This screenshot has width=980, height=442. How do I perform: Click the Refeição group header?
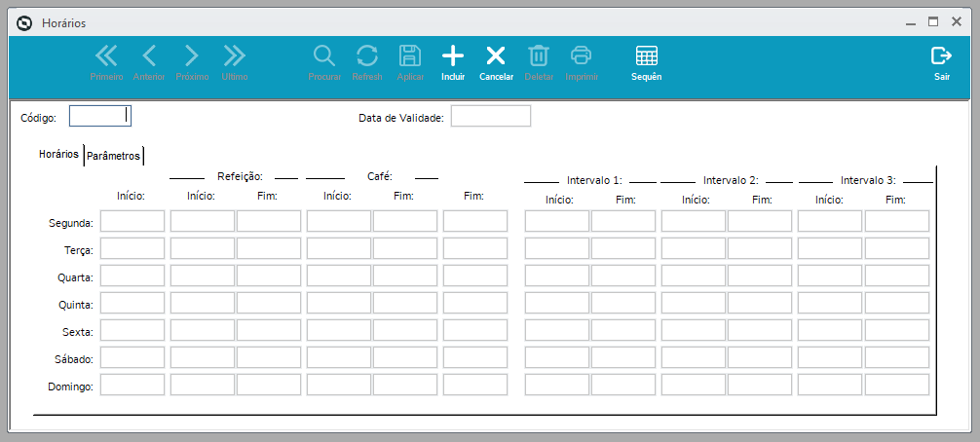coord(240,176)
